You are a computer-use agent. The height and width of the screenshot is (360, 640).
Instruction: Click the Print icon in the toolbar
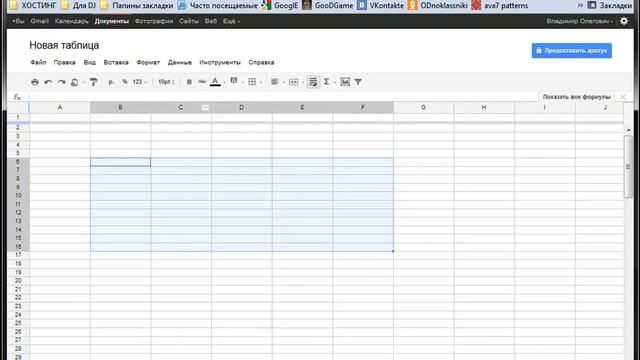tap(35, 82)
